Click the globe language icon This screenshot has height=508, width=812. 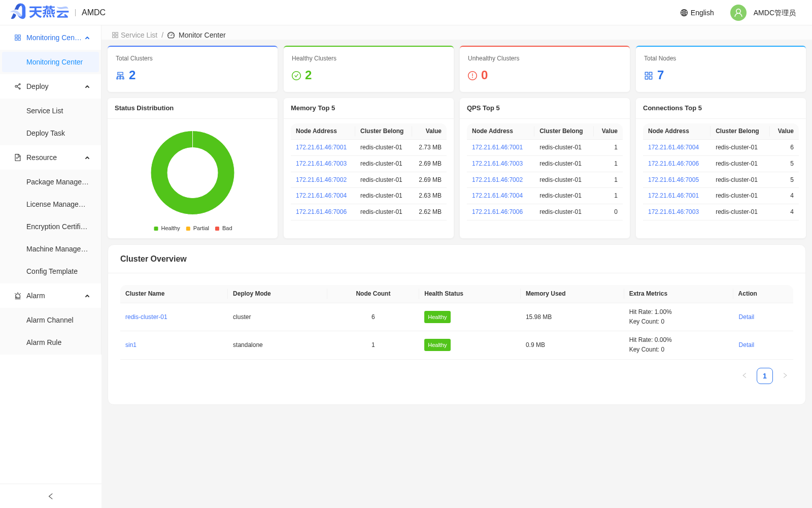(684, 13)
